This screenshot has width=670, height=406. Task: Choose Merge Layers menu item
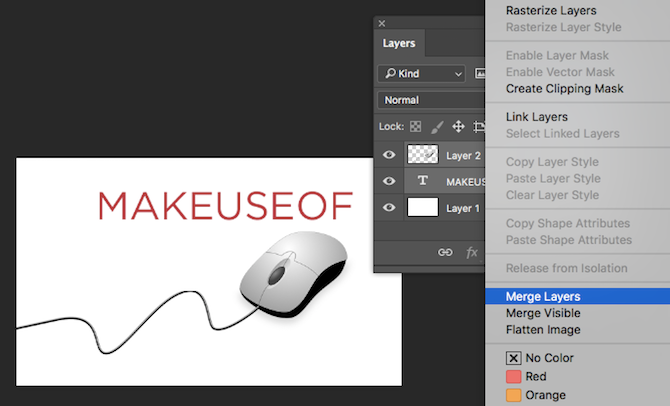578,296
